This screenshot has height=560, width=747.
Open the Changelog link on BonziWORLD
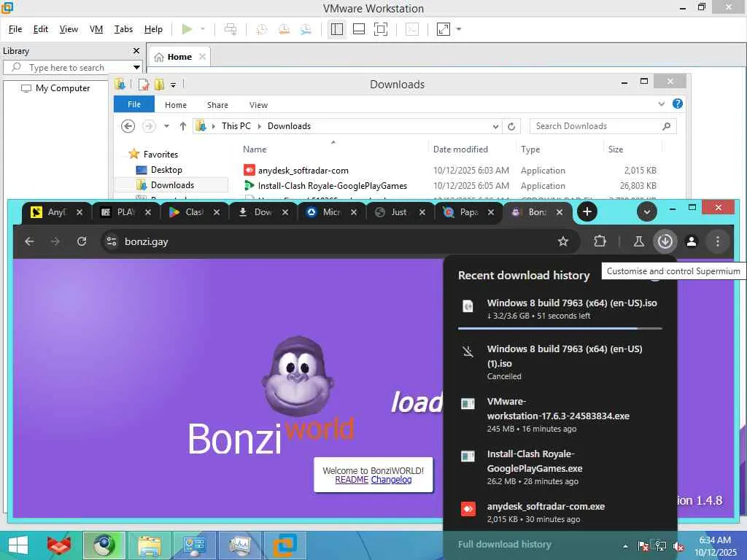[391, 480]
